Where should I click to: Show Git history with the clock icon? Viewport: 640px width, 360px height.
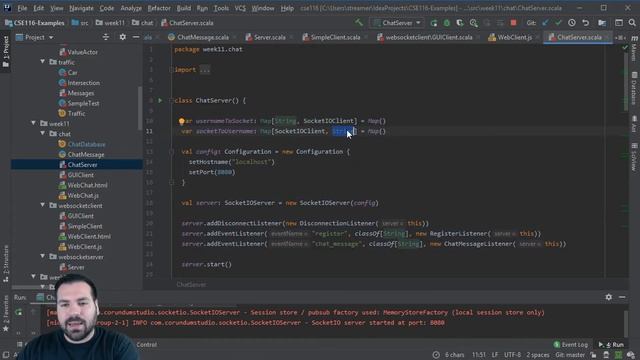click(572, 23)
